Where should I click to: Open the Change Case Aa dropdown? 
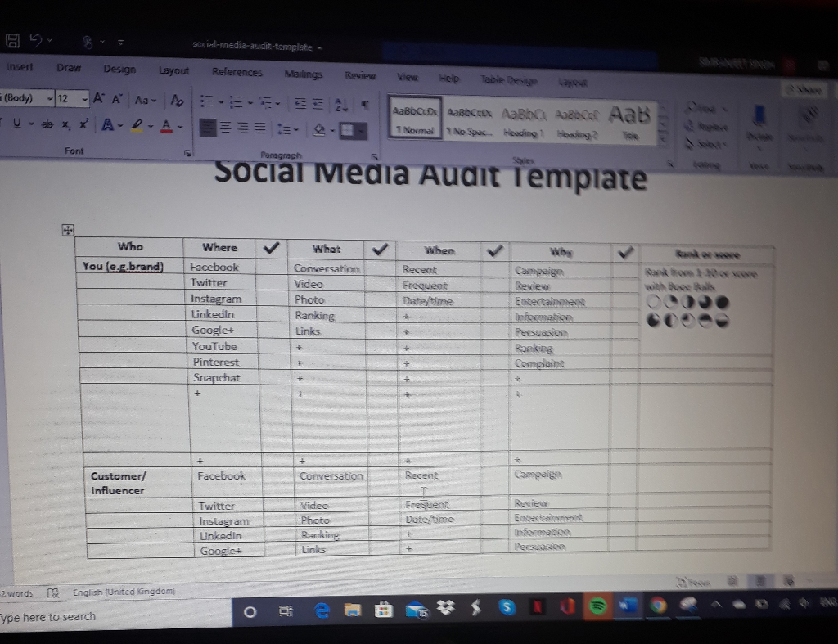click(x=145, y=100)
